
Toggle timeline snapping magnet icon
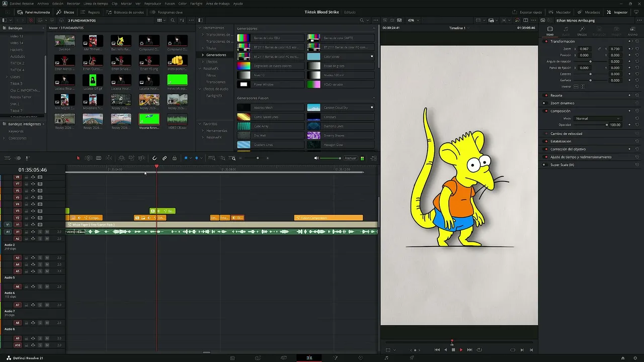tap(154, 158)
